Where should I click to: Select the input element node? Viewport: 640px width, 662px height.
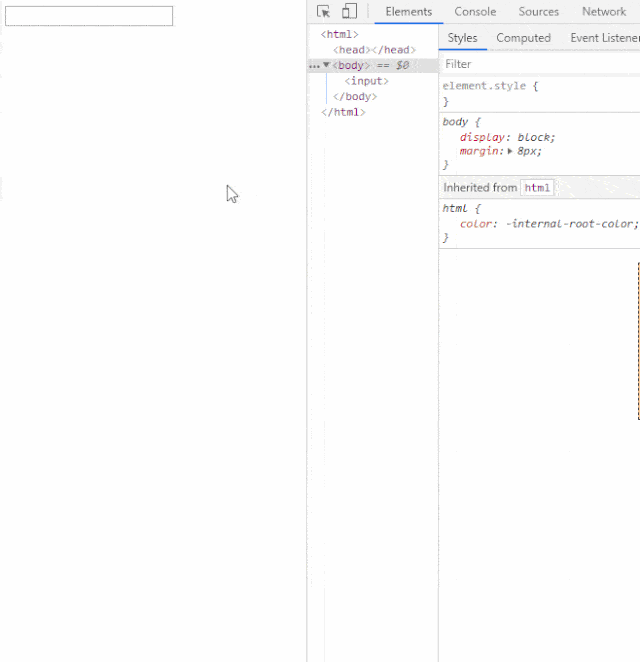point(366,81)
